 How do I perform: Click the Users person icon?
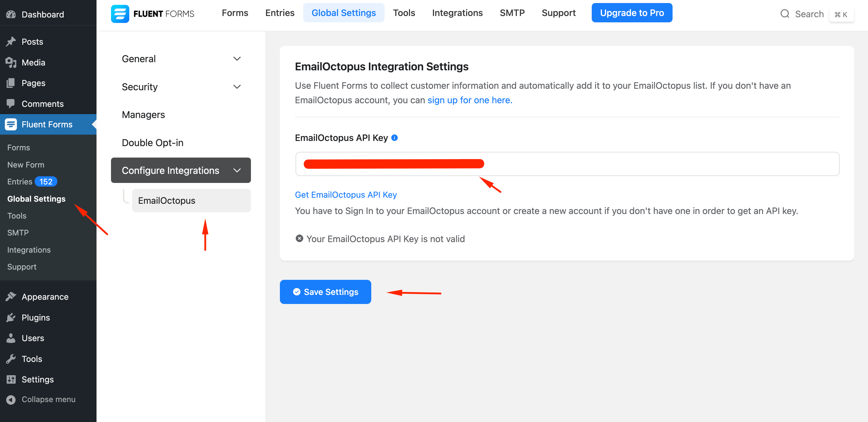[11, 338]
